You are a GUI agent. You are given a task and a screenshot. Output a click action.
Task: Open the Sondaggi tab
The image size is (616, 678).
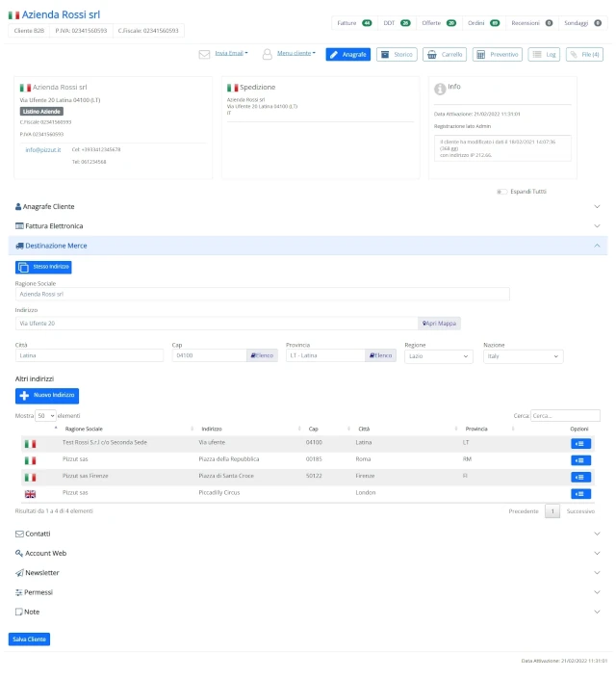click(582, 23)
